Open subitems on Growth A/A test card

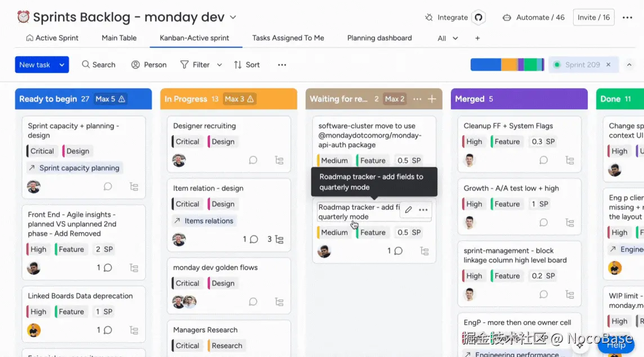click(570, 222)
